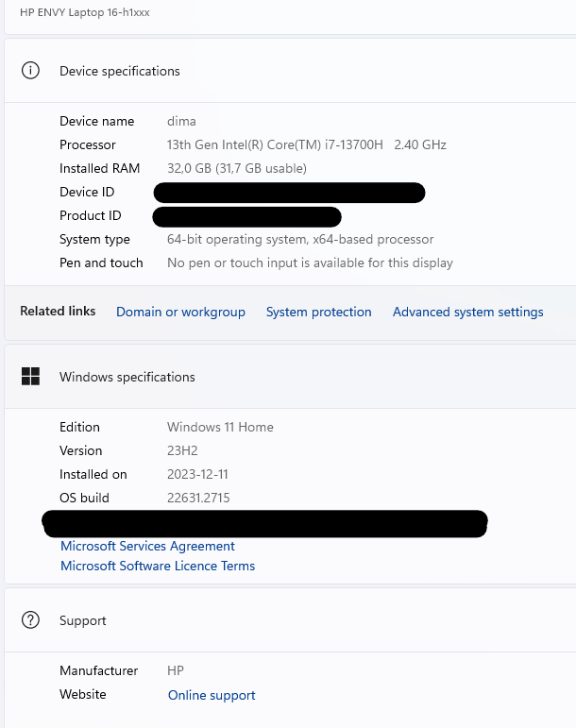The width and height of the screenshot is (576, 728).
Task: Collapse the Support section header
Action: [x=290, y=620]
